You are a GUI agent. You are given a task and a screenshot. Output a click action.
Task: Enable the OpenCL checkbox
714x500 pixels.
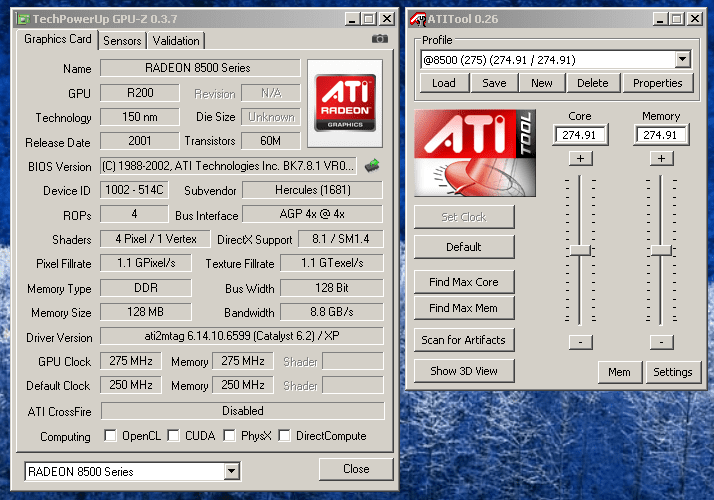pos(110,435)
